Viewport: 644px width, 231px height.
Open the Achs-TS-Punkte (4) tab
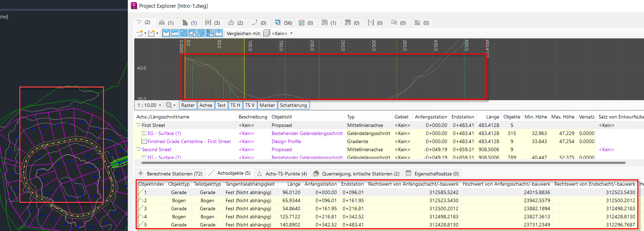point(282,173)
